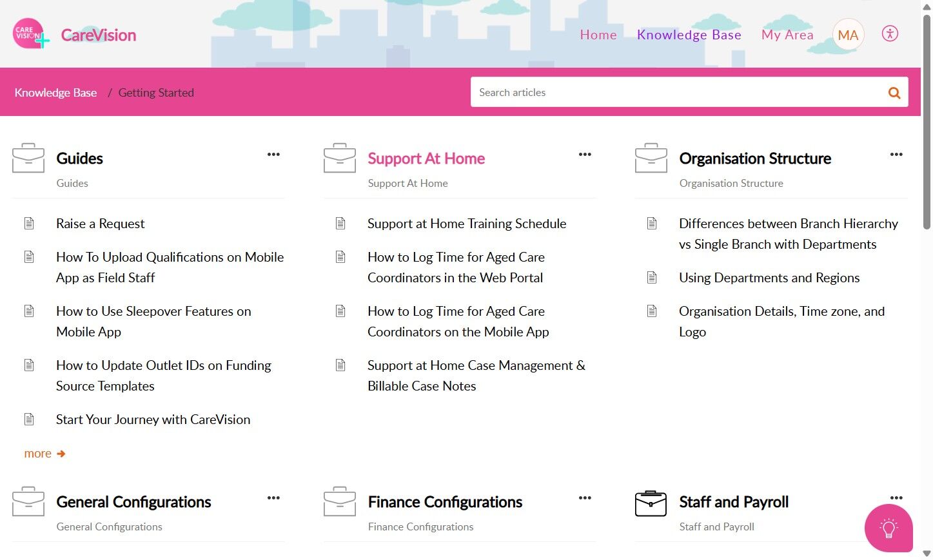Open the Support At Home three-dot menu

[585, 155]
